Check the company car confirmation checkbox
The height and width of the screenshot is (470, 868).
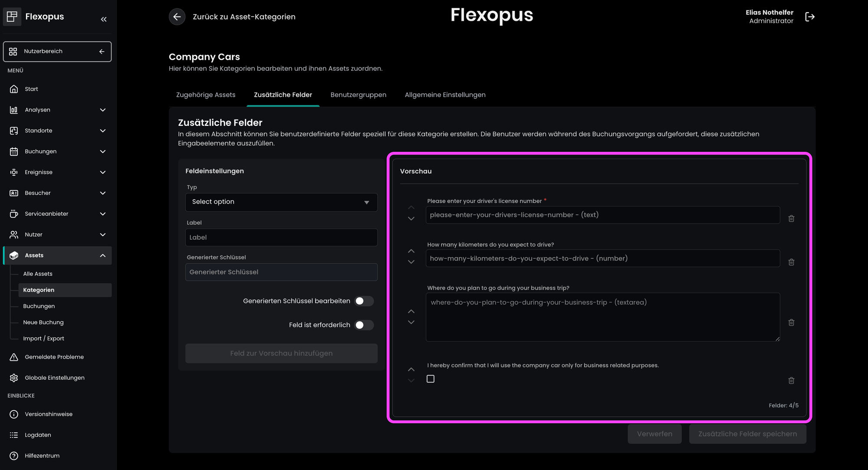[x=431, y=379]
